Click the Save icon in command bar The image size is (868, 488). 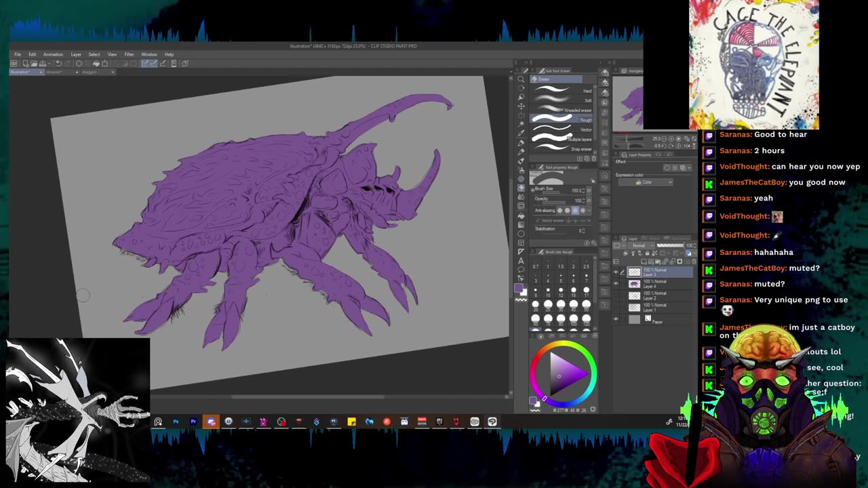click(42, 64)
